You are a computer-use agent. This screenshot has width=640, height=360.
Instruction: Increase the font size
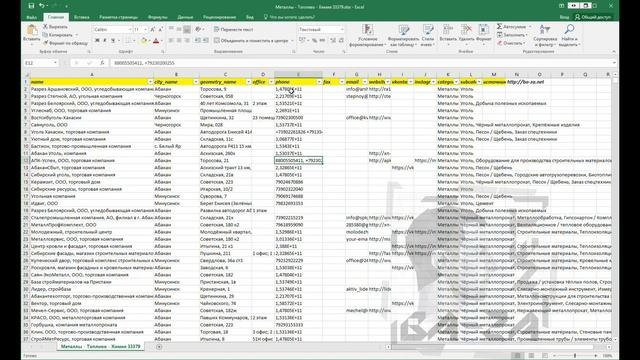point(153,29)
